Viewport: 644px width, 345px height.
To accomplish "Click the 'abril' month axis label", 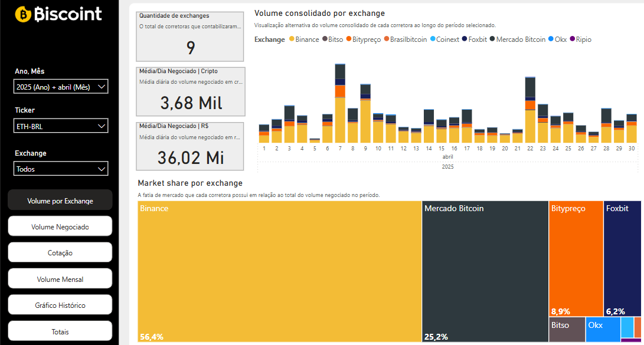I will pyautogui.click(x=447, y=157).
